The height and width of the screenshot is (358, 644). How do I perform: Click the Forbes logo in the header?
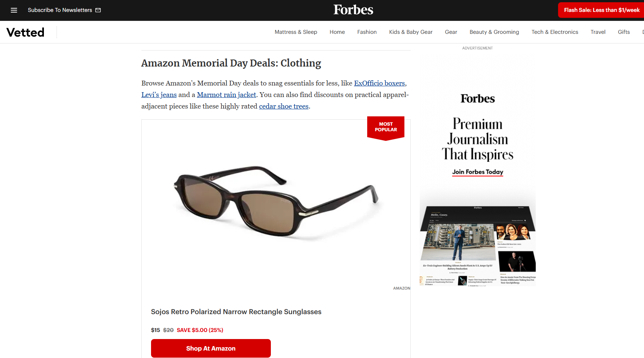tap(353, 10)
